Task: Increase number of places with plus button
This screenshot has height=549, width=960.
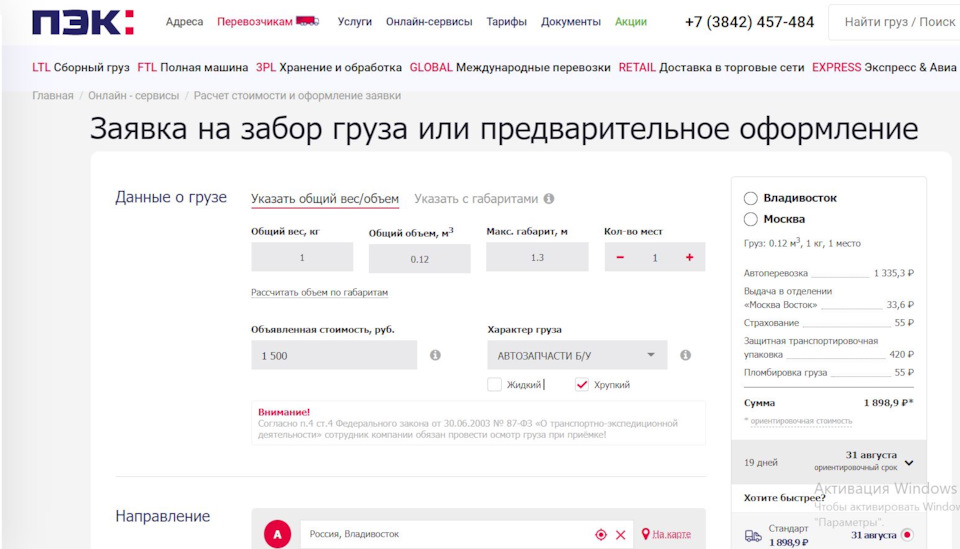Action: tap(689, 257)
